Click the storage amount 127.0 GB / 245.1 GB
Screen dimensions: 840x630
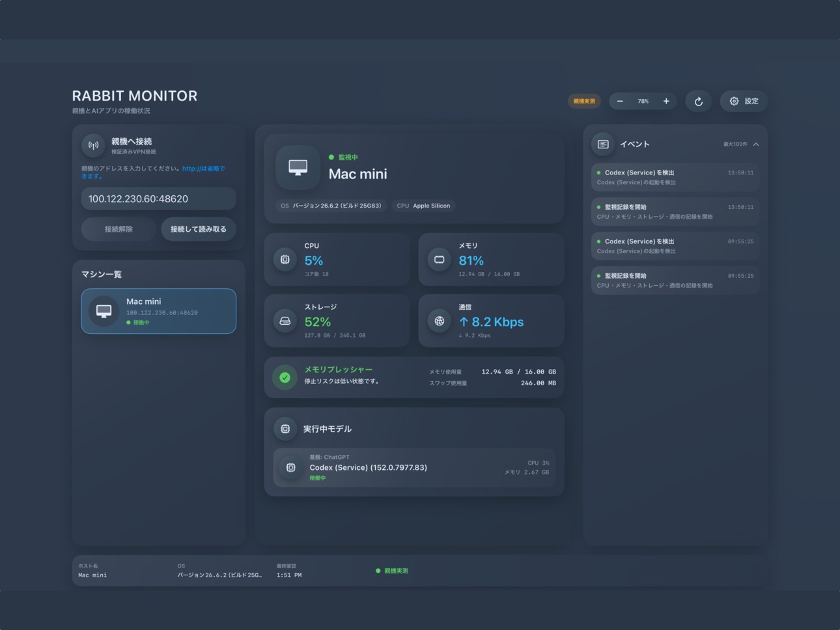pyautogui.click(x=335, y=336)
